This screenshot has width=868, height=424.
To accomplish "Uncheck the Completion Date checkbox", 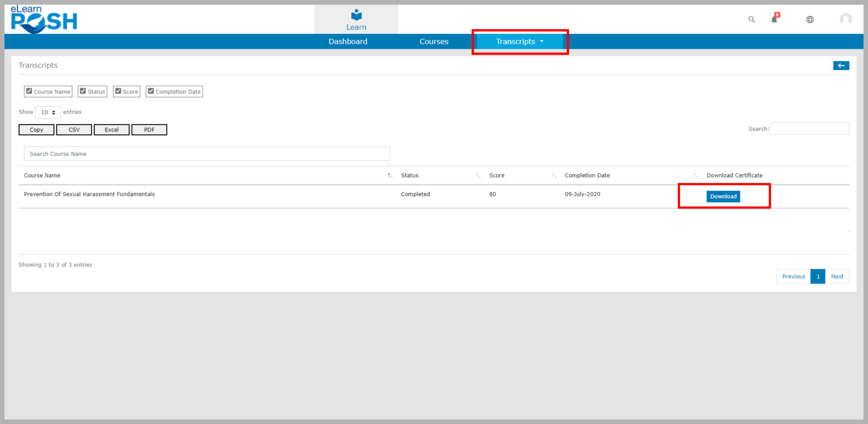I will 151,91.
